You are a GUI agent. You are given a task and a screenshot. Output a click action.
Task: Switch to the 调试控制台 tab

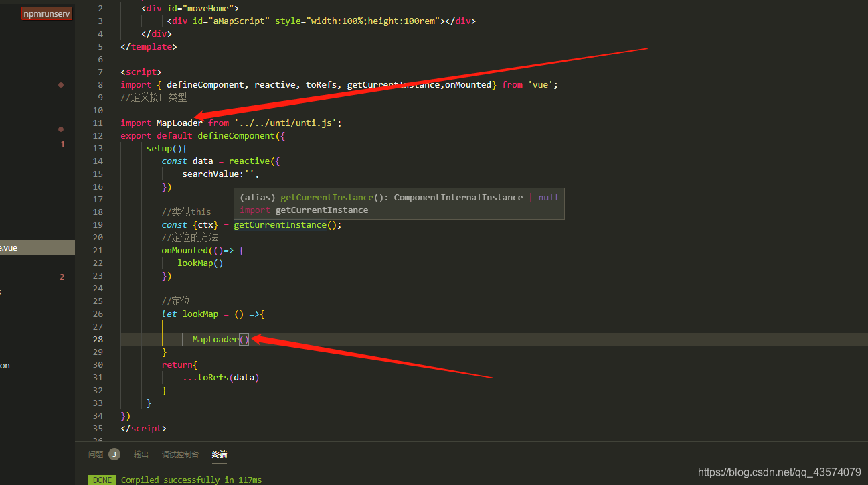180,454
